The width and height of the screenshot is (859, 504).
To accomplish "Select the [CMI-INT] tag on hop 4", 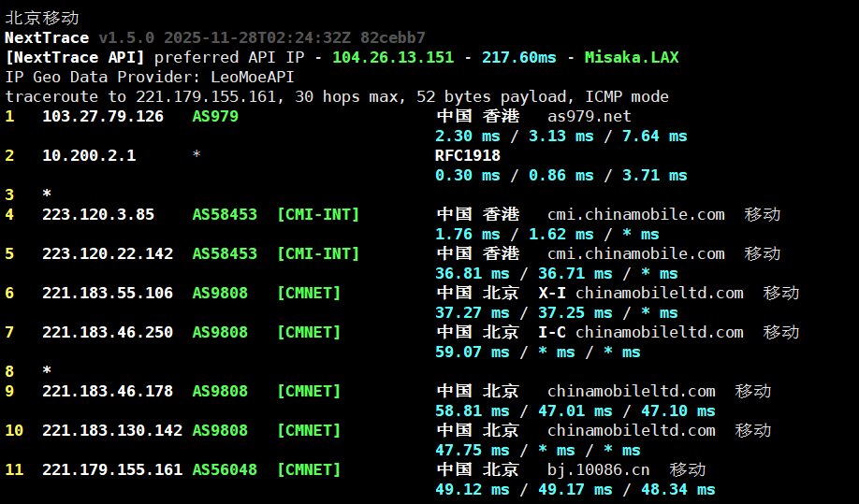I will point(318,214).
